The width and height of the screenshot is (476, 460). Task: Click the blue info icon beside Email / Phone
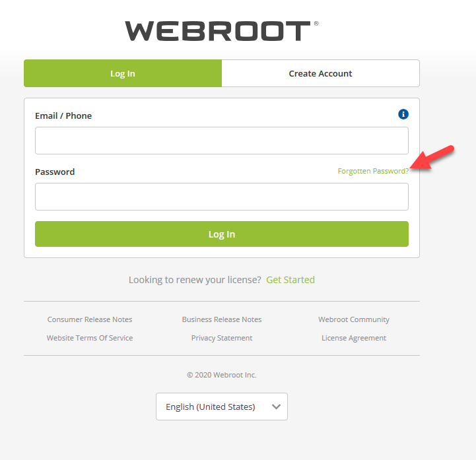tap(403, 114)
